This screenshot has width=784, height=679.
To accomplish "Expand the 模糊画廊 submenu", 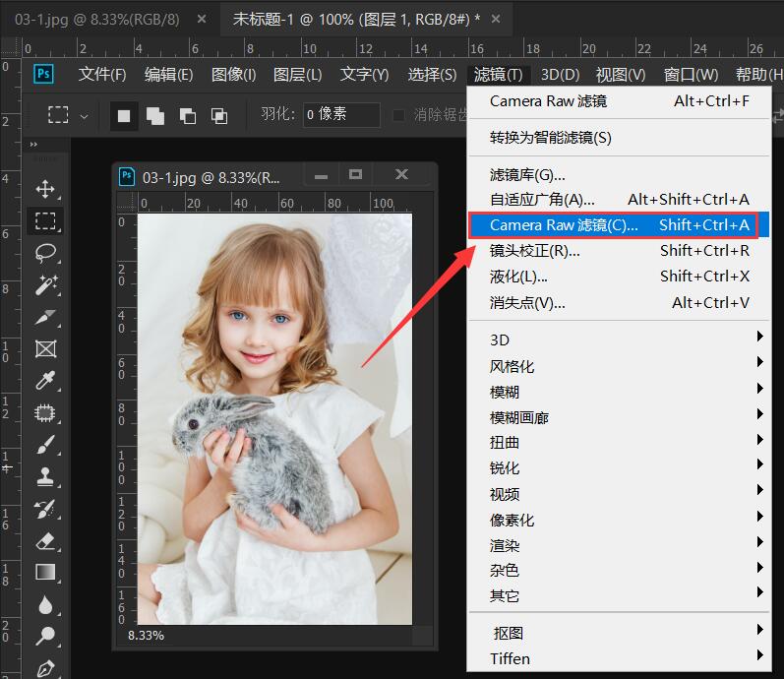I will (x=619, y=417).
